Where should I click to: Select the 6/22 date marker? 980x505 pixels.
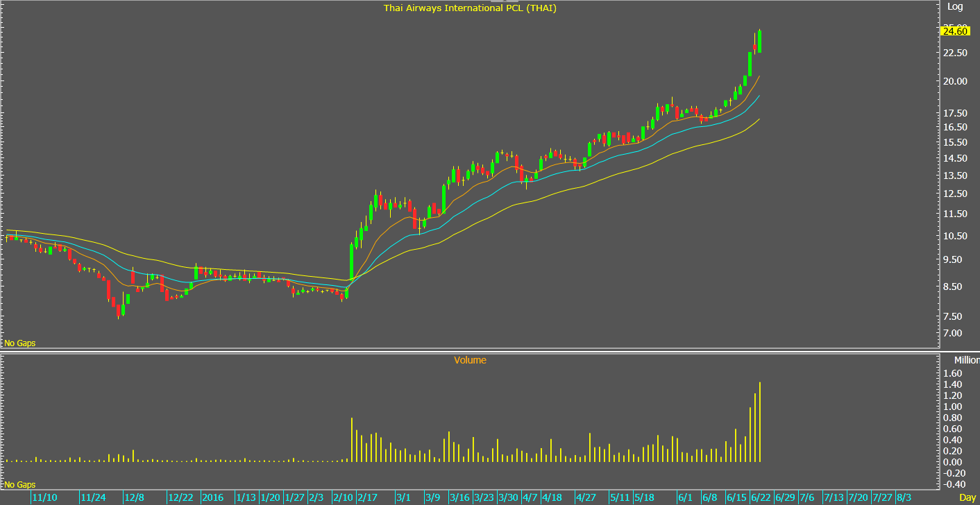click(761, 498)
